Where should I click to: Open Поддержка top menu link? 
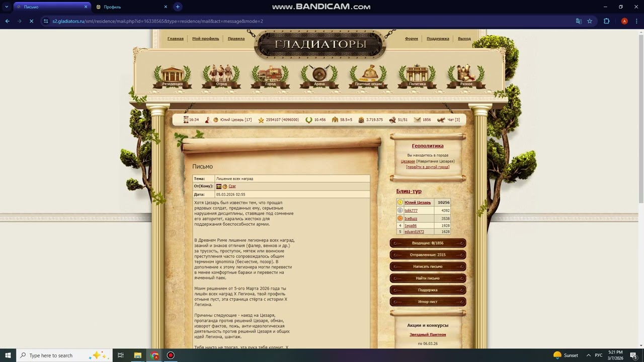[438, 38]
